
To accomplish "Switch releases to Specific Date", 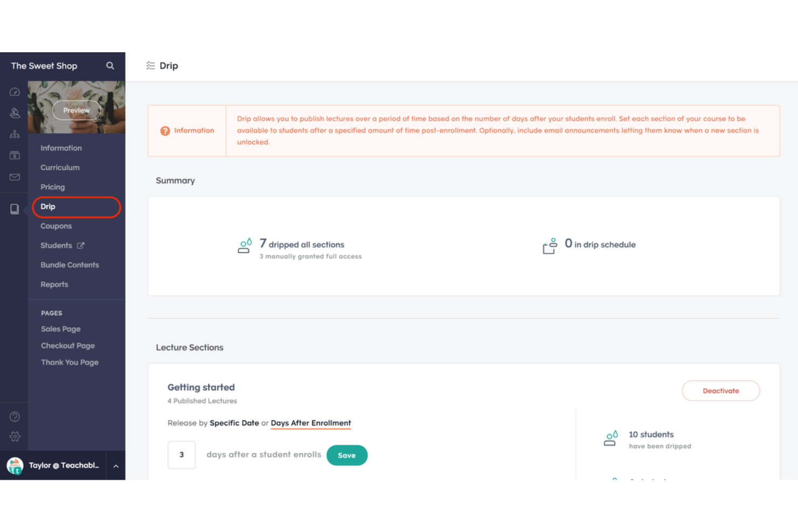I will [x=234, y=423].
